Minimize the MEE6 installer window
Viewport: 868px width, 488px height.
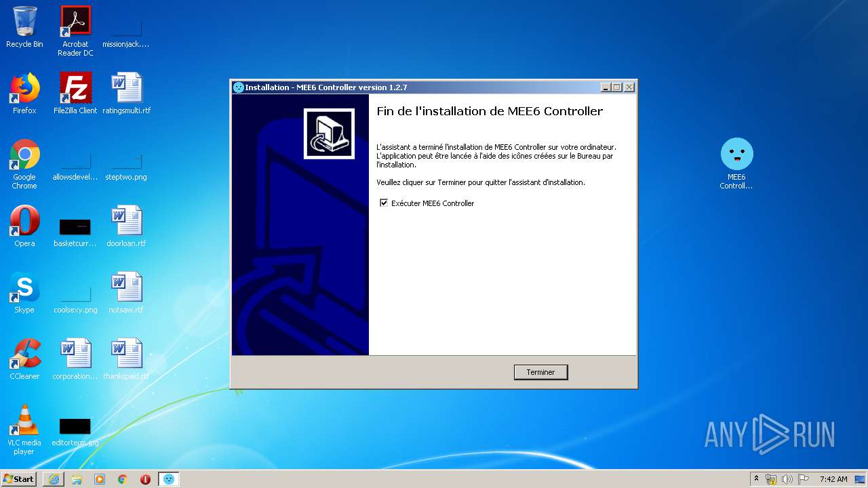[606, 87]
